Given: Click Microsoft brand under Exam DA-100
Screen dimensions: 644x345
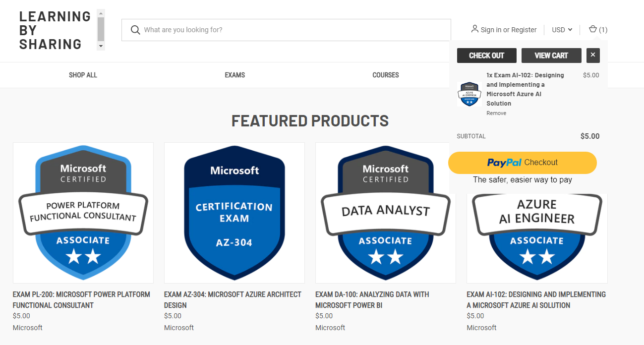Looking at the screenshot, I should (x=330, y=328).
